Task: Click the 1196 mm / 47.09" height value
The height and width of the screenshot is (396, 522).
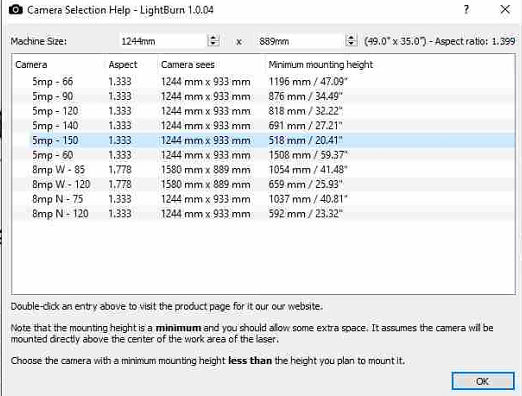Action: [308, 82]
